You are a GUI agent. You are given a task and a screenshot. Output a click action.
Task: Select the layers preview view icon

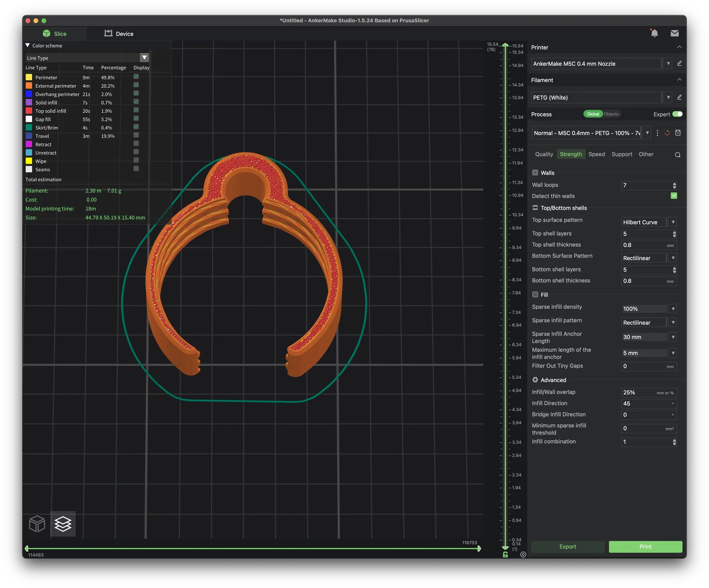tap(63, 524)
